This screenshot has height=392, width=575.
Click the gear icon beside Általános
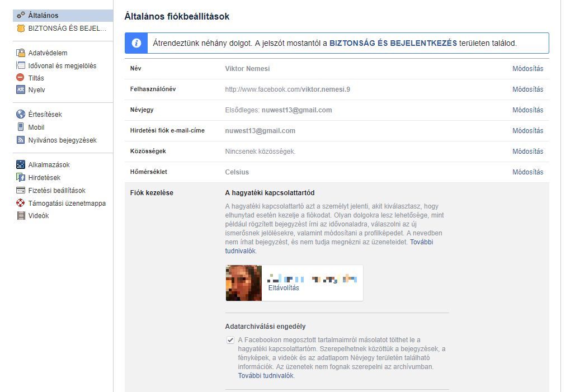pyautogui.click(x=21, y=16)
